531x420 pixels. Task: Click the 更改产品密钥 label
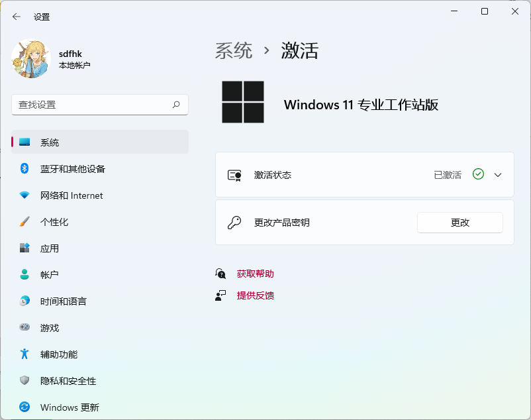click(282, 223)
